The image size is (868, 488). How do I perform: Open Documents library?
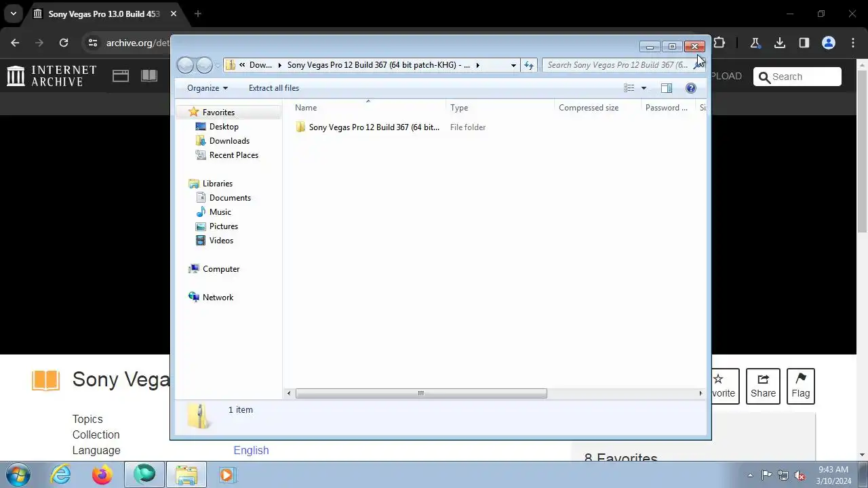click(x=230, y=198)
